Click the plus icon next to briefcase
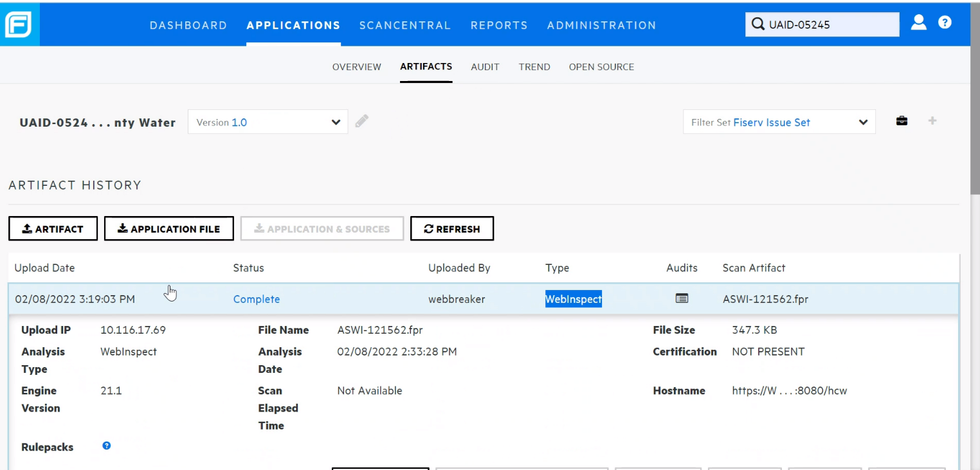980x470 pixels. coord(932,121)
